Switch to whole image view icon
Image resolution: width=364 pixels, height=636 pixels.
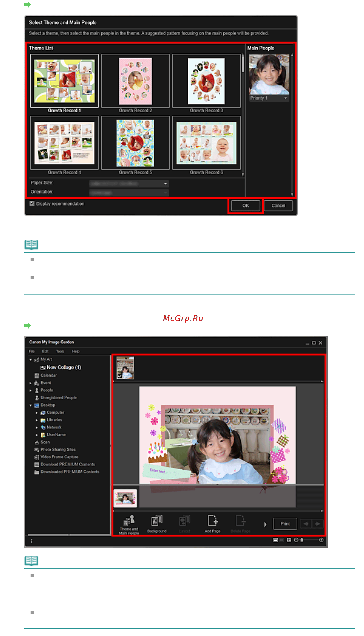click(289, 540)
